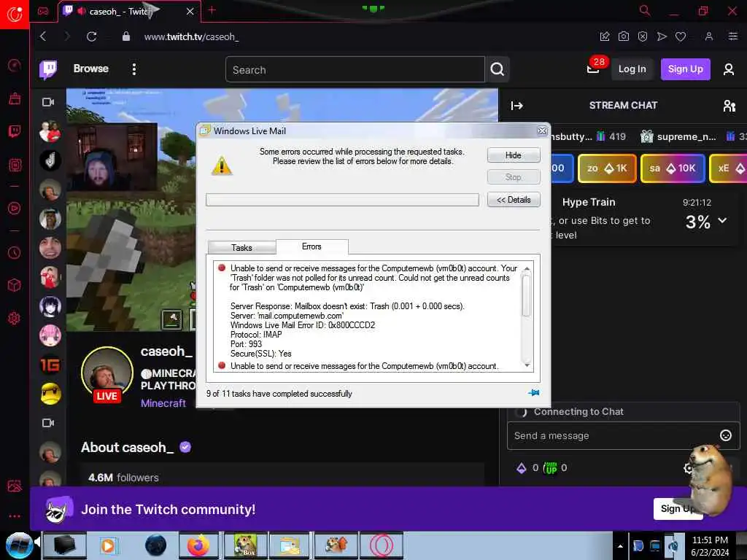Click the Send a message chat field
This screenshot has height=560, width=747.
614,436
